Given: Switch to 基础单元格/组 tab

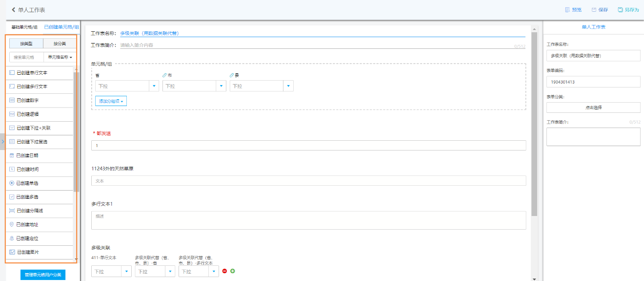Looking at the screenshot, I should tap(24, 27).
